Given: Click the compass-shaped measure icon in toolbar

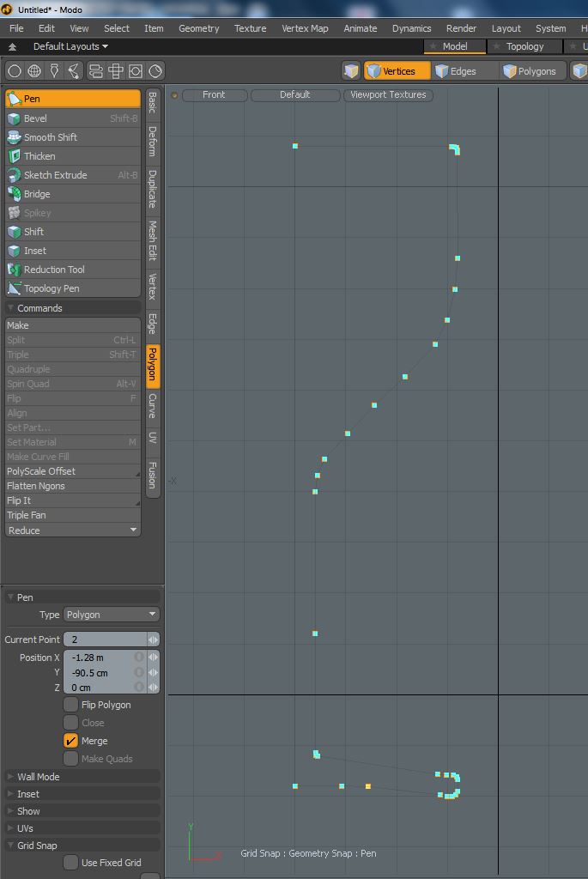Looking at the screenshot, I should tap(74, 71).
